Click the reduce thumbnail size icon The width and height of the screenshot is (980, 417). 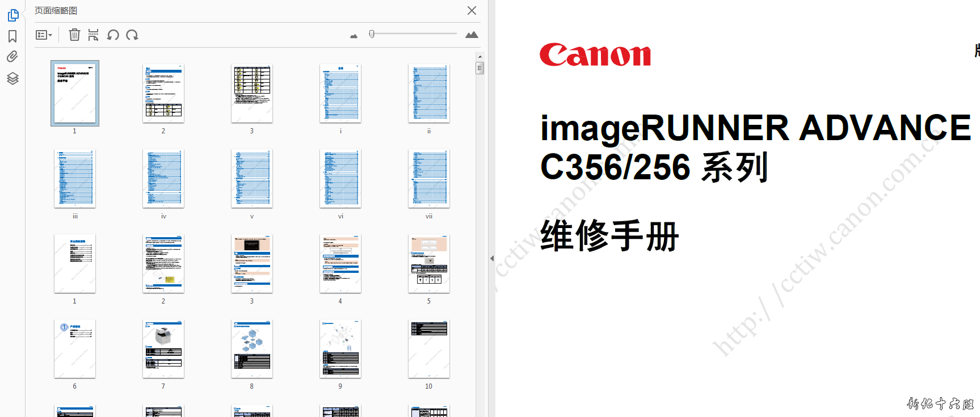354,36
